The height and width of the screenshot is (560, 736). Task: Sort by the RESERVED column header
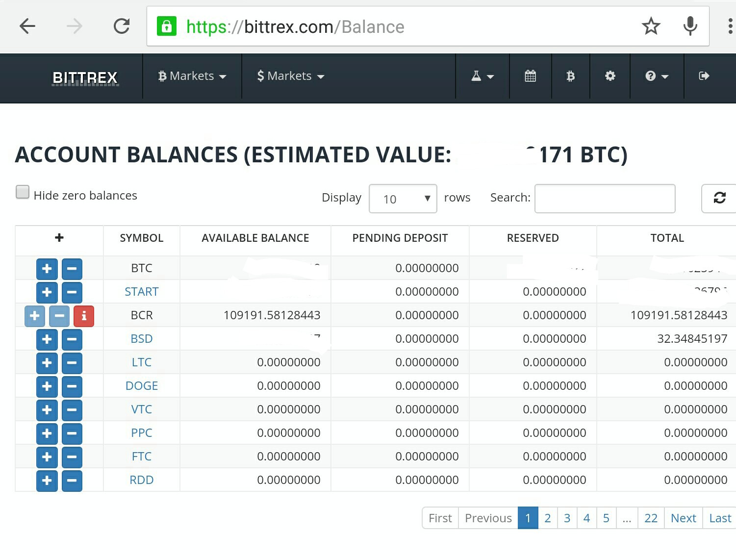pyautogui.click(x=533, y=238)
